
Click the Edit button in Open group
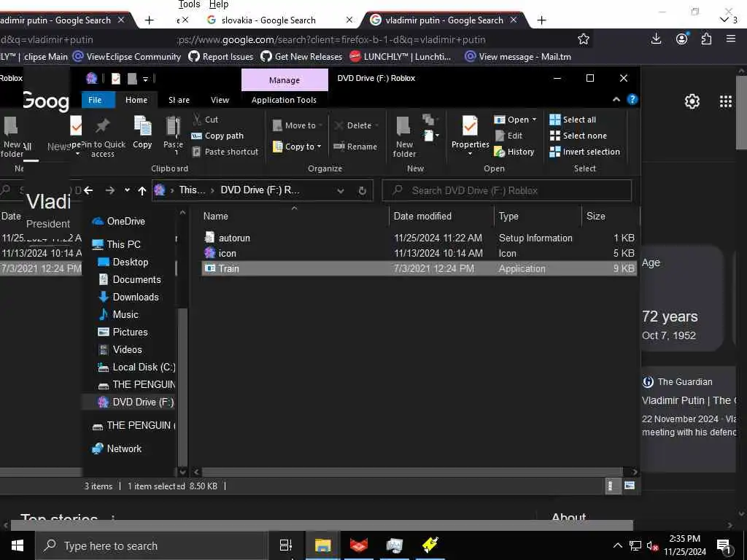508,136
